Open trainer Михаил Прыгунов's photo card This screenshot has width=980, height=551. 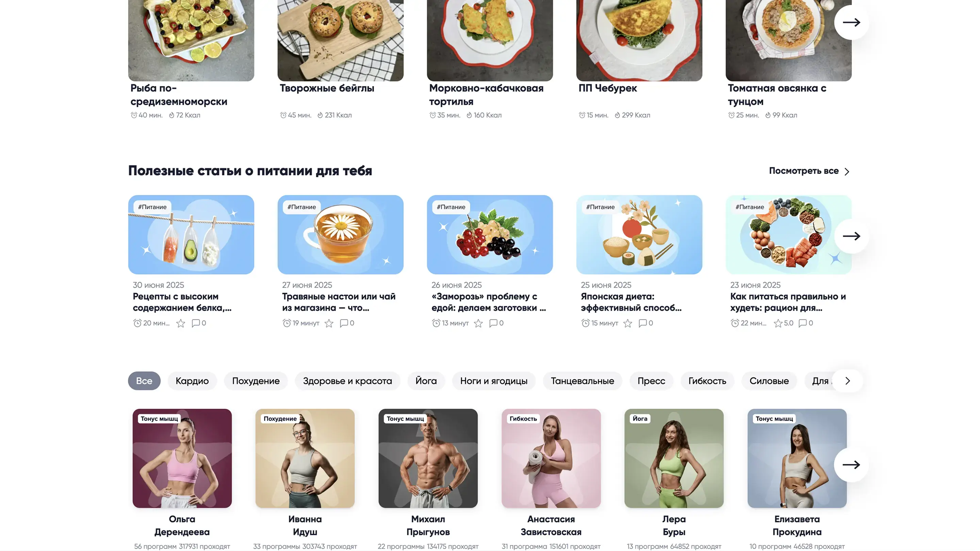pos(428,458)
